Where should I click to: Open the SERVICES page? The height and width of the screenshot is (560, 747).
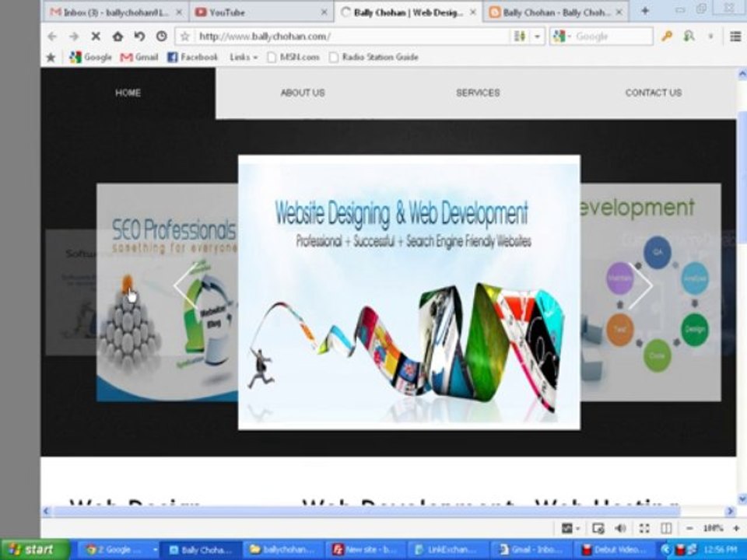[478, 93]
